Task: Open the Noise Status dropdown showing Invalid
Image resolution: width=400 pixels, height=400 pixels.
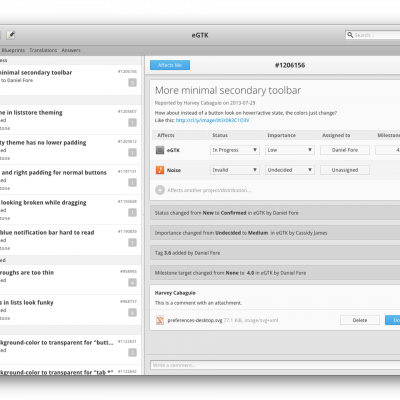Action: click(x=235, y=170)
